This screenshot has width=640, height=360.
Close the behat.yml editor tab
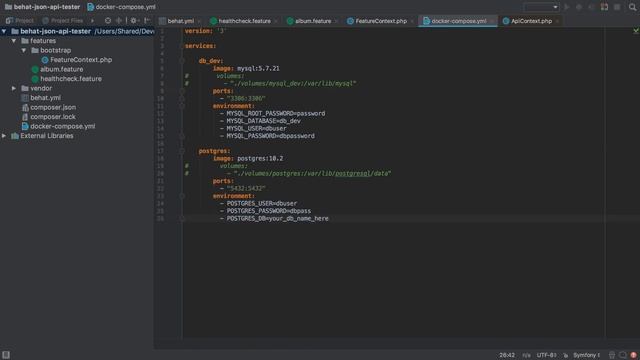tap(199, 21)
